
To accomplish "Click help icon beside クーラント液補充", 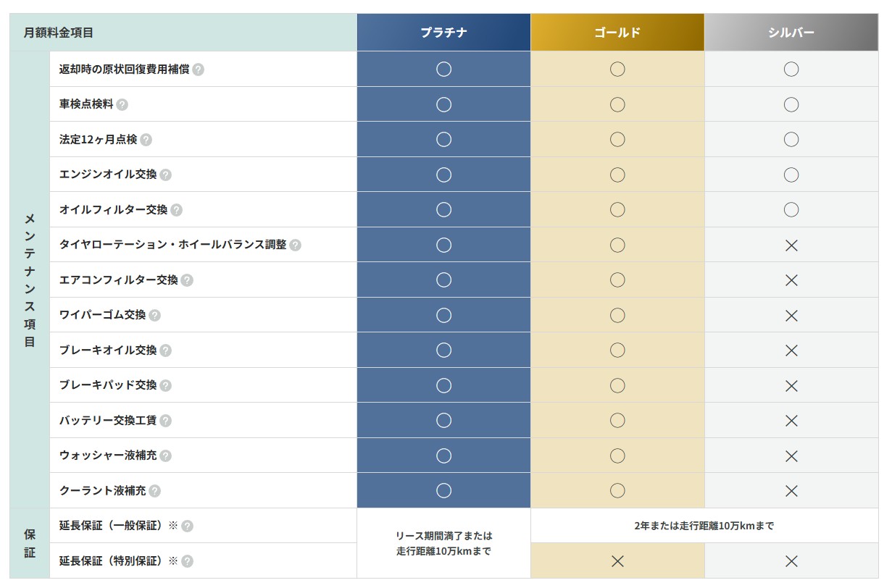I will click(x=155, y=491).
